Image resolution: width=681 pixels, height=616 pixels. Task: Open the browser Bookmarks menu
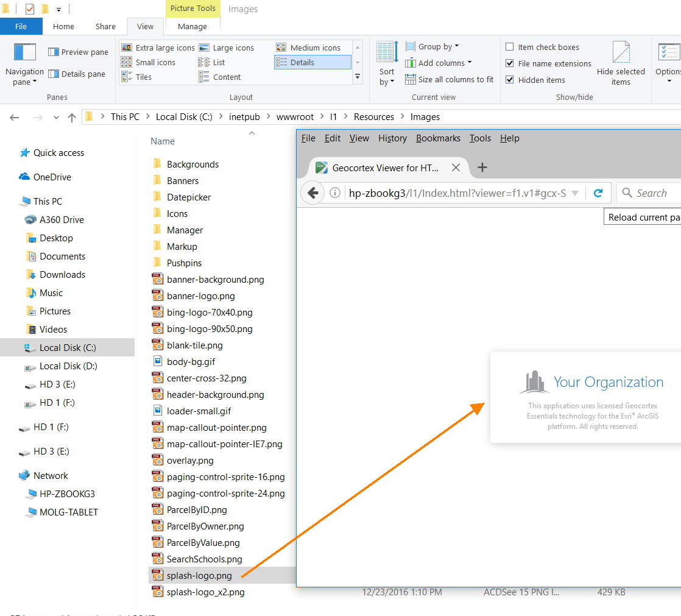tap(438, 138)
